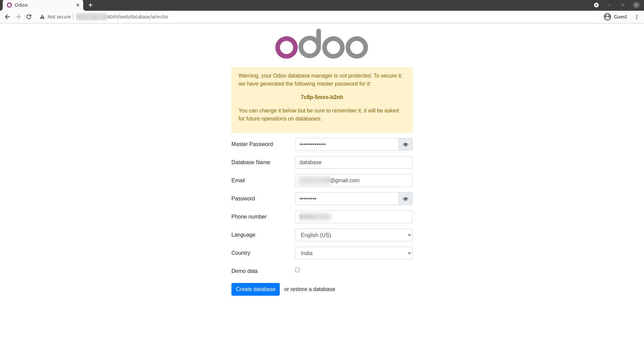This screenshot has height=338, width=644.
Task: Maximize the browser window
Action: point(623,5)
